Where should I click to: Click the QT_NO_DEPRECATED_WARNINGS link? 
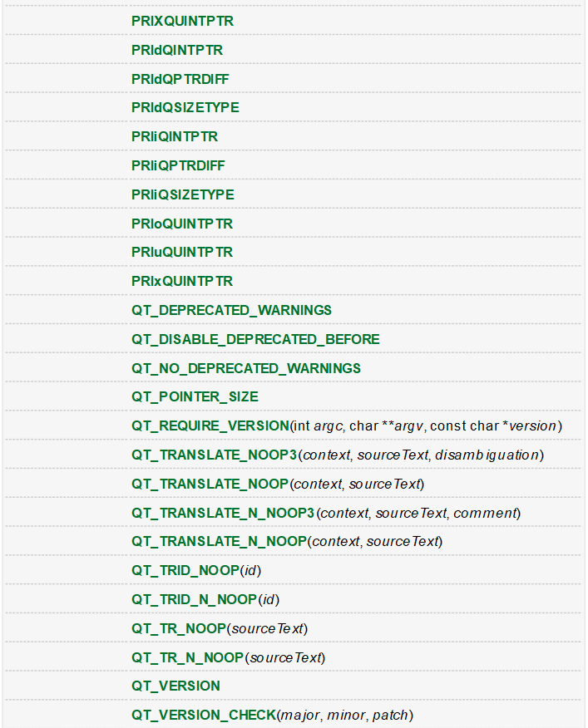[x=246, y=368]
